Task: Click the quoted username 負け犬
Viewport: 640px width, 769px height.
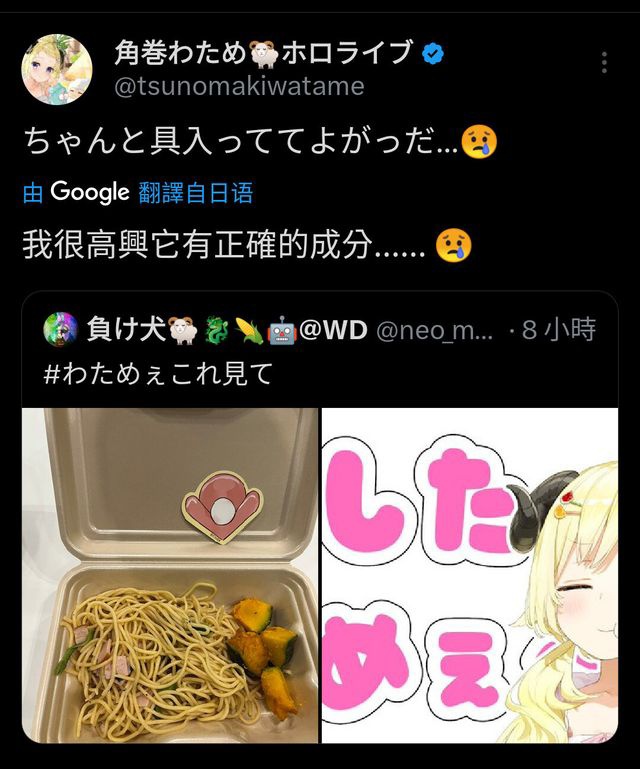Action: click(127, 329)
